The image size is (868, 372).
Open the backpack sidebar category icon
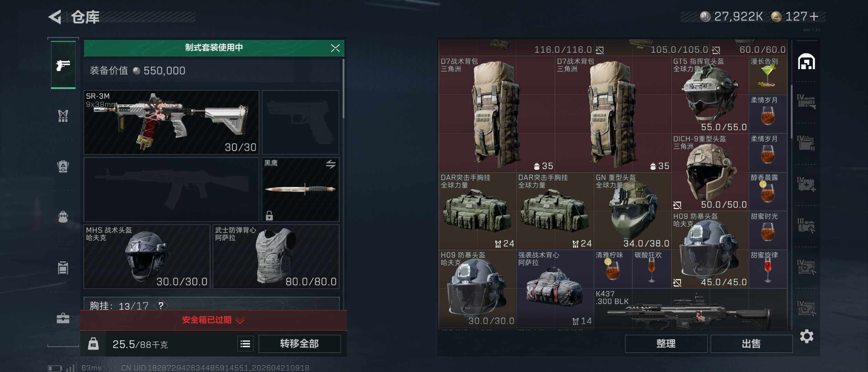pyautogui.click(x=63, y=217)
